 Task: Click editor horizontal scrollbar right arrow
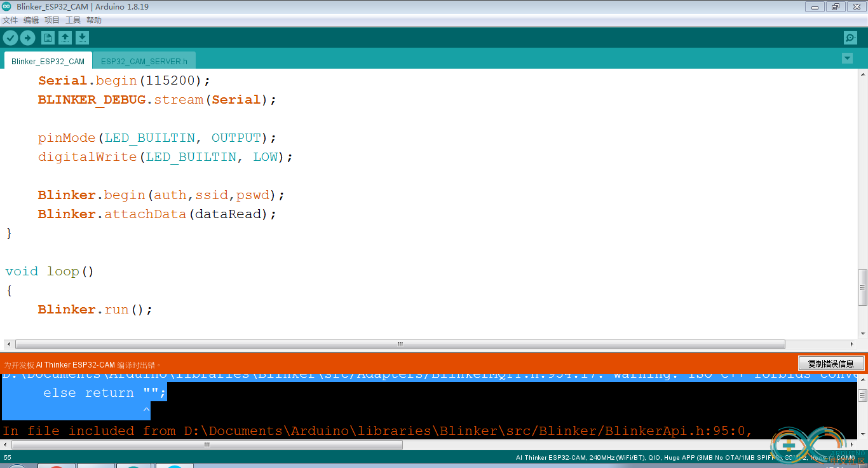tap(851, 344)
